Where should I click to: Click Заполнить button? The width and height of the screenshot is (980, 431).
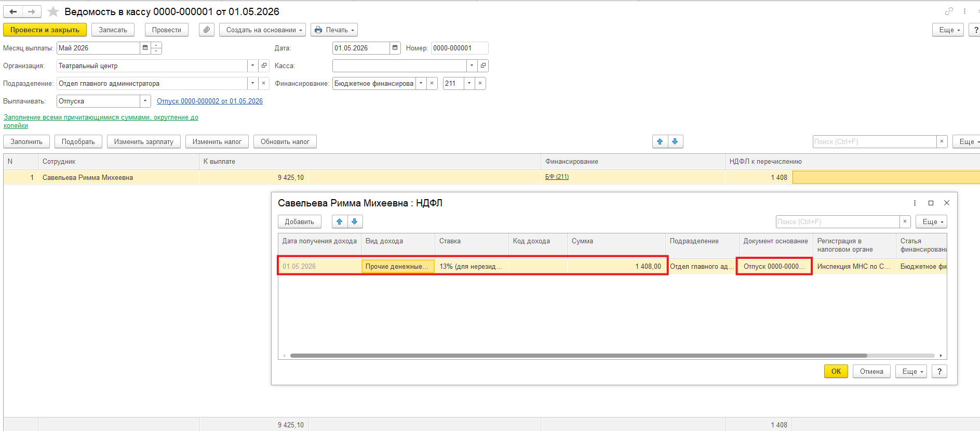click(x=26, y=141)
